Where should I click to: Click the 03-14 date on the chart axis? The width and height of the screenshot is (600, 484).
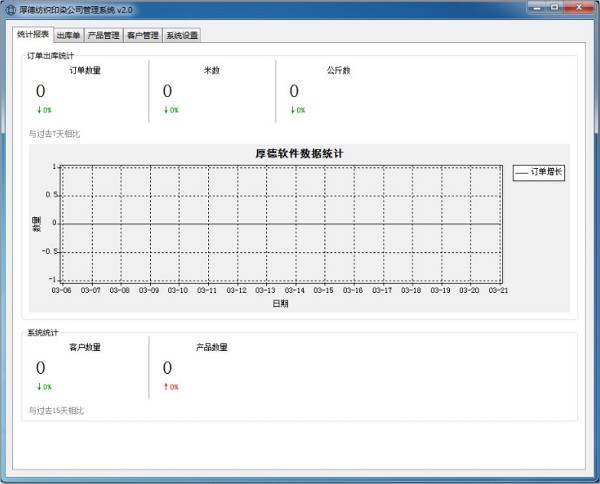pyautogui.click(x=294, y=291)
